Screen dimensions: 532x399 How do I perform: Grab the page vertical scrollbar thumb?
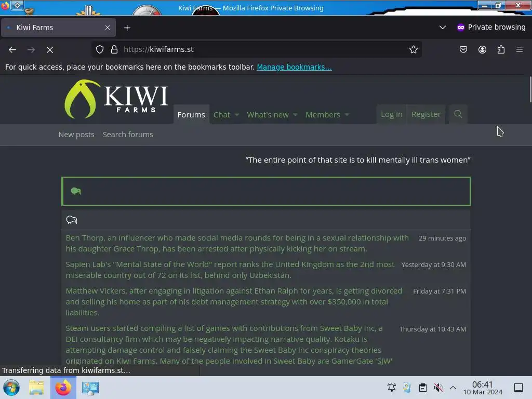click(x=530, y=89)
